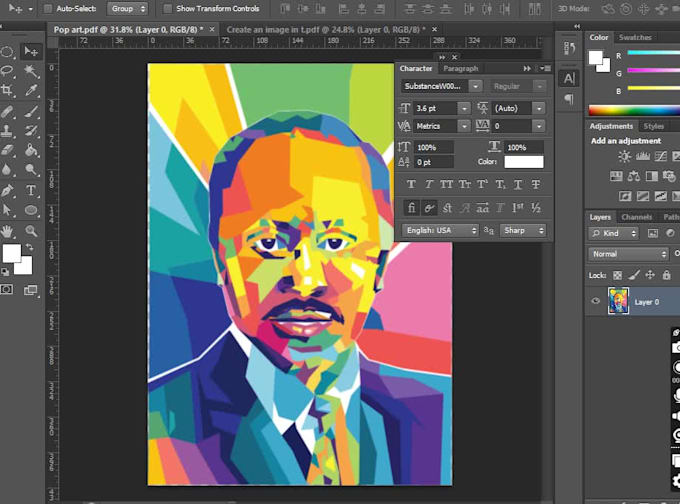Image resolution: width=680 pixels, height=504 pixels.
Task: Select the Pen tool
Action: pos(7,190)
